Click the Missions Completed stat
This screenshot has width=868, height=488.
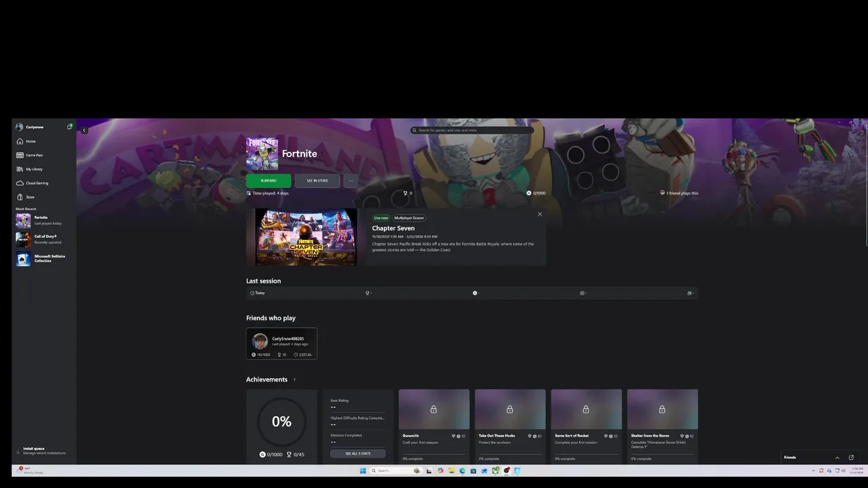click(x=357, y=439)
